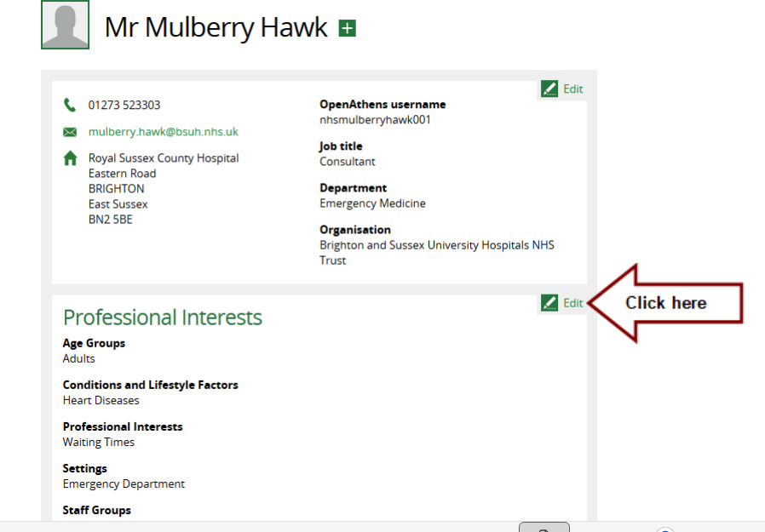Click the Emergency Medicine department value
Image resolution: width=765 pixels, height=532 pixels.
pos(372,203)
